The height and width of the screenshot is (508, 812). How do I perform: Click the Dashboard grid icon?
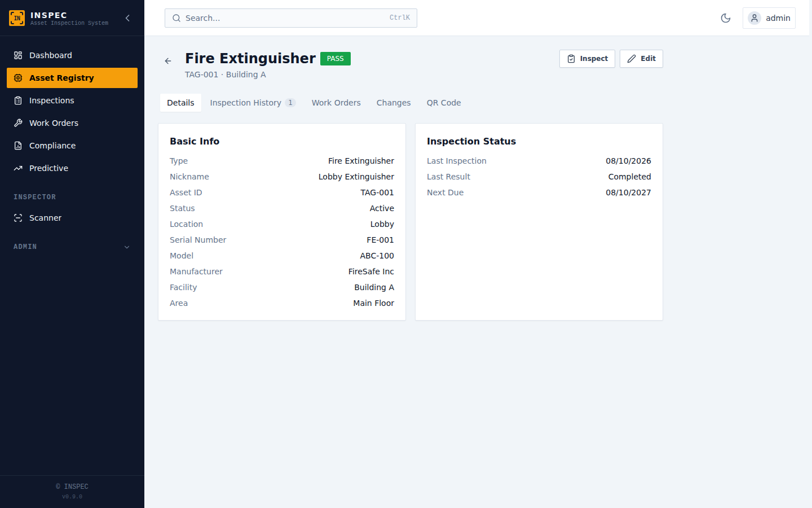tap(18, 55)
